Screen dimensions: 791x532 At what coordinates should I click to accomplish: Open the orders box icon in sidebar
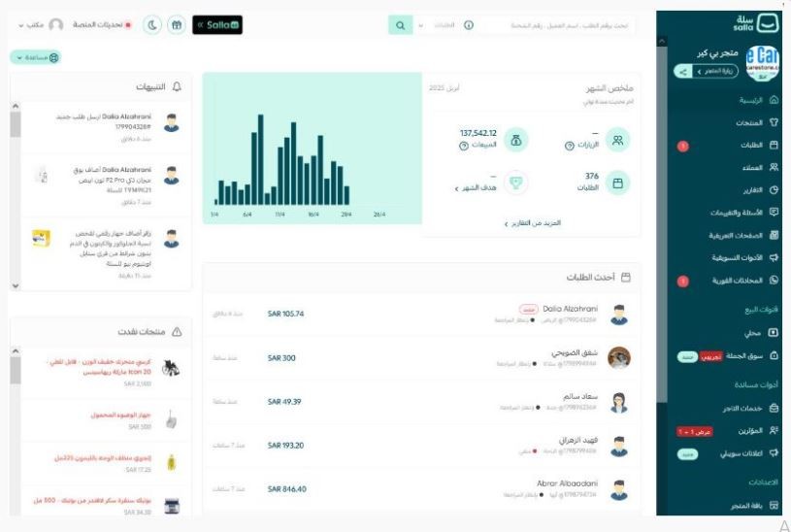774,145
